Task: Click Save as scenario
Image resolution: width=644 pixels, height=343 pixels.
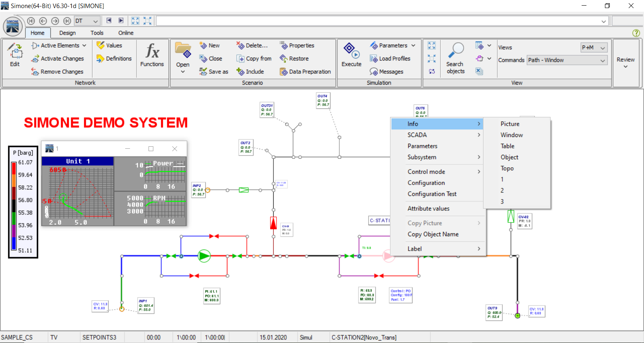Action: click(214, 72)
